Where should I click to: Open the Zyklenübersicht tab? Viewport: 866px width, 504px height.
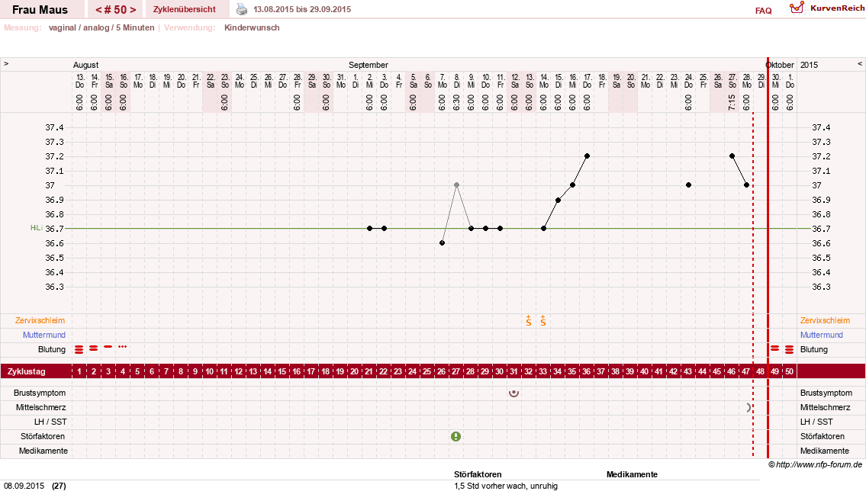tap(185, 9)
